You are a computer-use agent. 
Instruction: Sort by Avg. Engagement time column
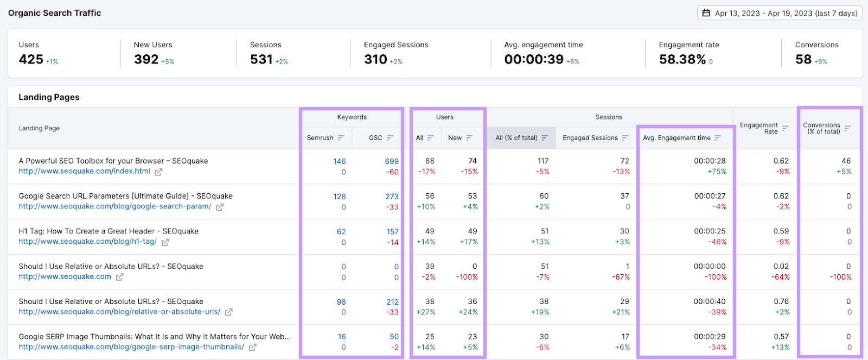pos(718,138)
